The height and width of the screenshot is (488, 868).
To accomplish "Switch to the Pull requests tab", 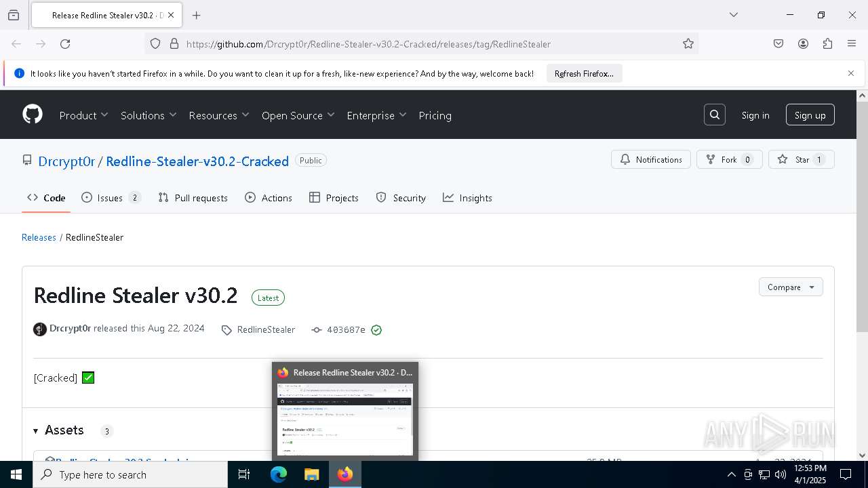I will (193, 198).
